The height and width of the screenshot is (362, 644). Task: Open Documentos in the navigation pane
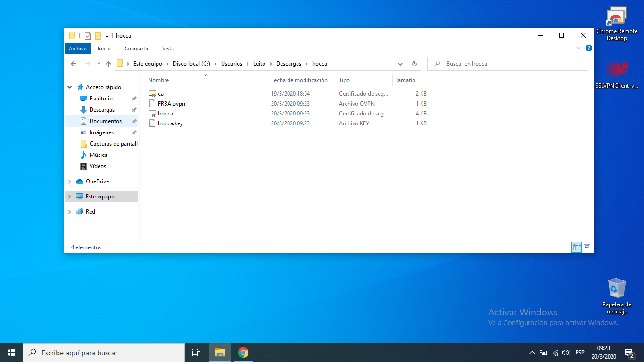click(x=106, y=121)
